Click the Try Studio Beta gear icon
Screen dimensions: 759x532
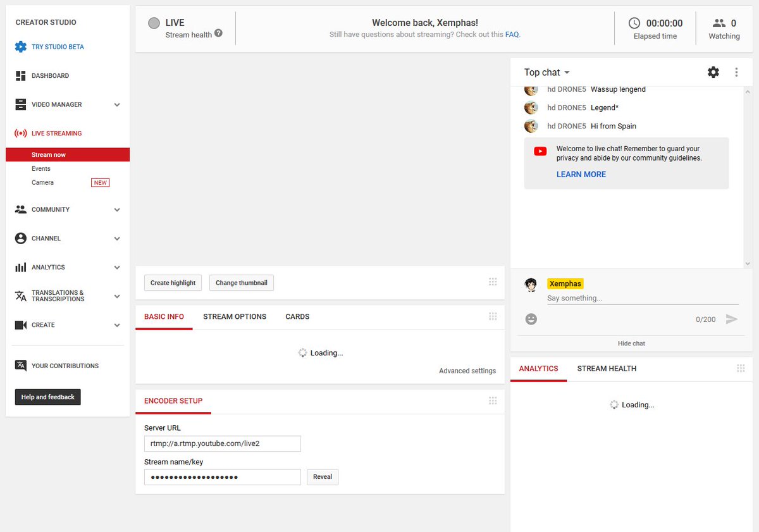21,47
